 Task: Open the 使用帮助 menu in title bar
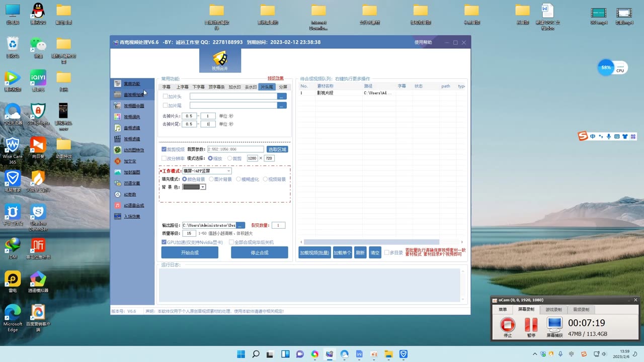(423, 42)
